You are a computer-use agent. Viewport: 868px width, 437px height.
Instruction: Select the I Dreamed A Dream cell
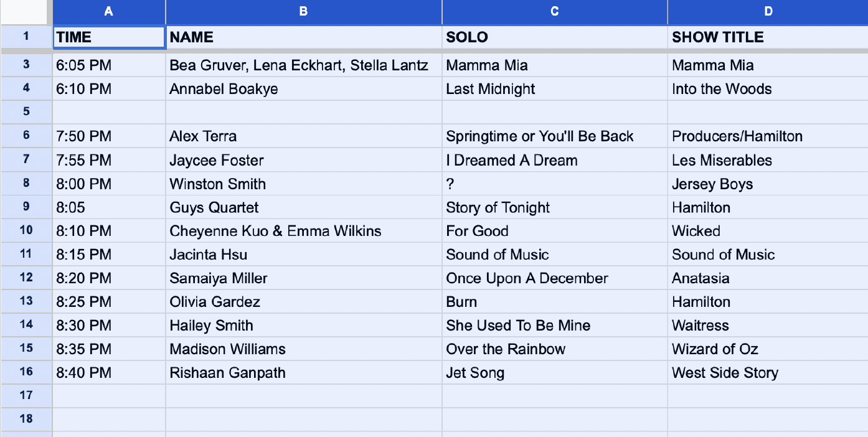pyautogui.click(x=554, y=160)
